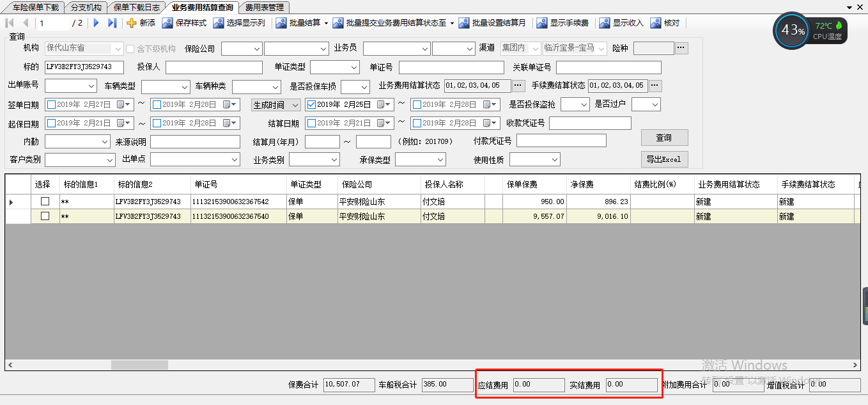The height and width of the screenshot is (405, 868).
Task: Open the tab list arrow at top right
Action: [849, 8]
